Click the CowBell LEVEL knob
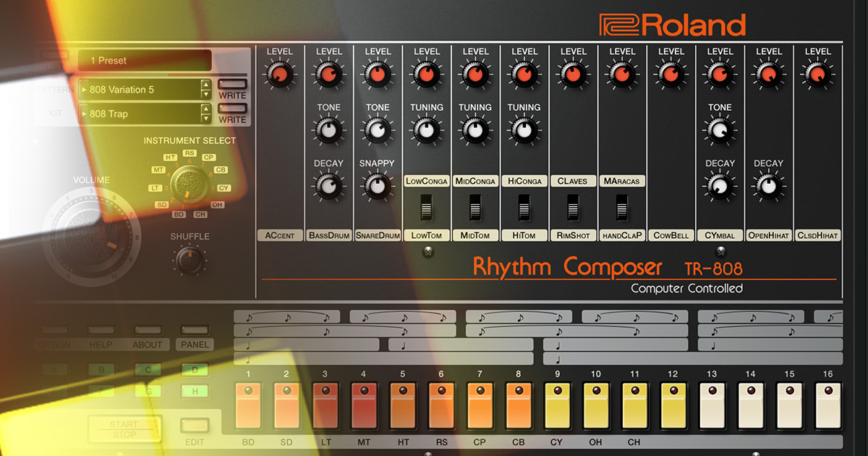 coord(671,74)
